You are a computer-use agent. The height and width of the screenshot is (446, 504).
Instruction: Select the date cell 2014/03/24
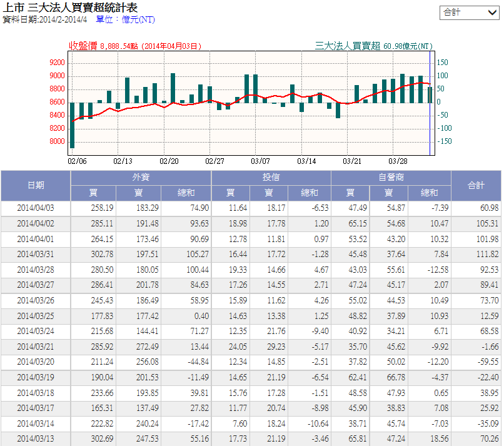click(36, 331)
